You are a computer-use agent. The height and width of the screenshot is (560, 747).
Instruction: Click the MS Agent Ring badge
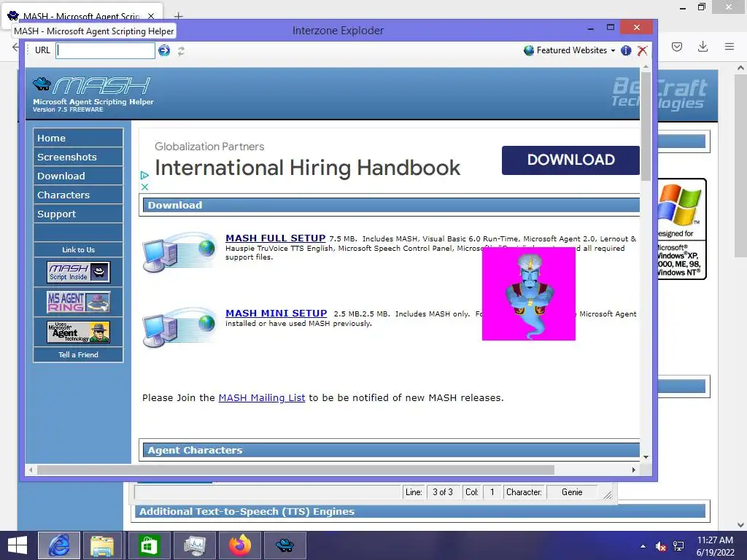[79, 302]
